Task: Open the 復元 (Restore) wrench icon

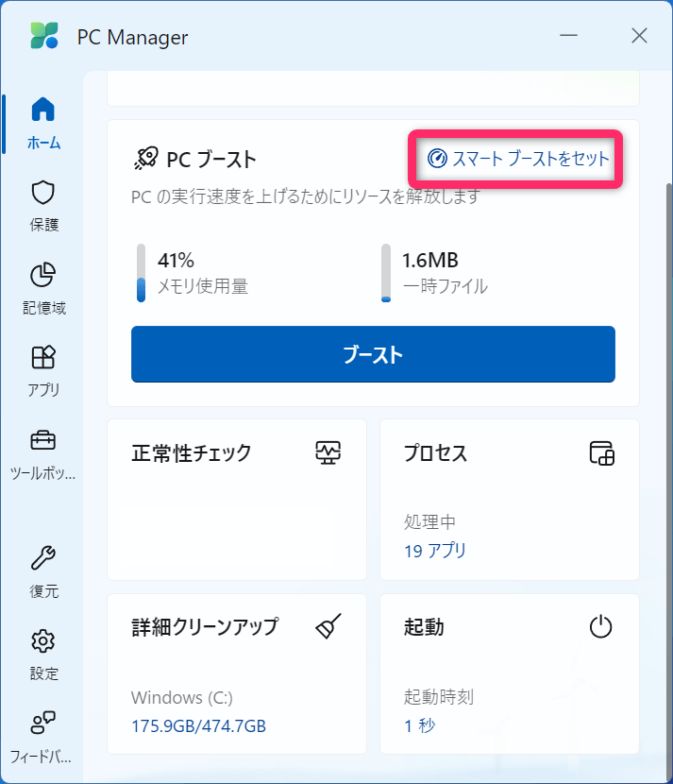Action: (43, 570)
